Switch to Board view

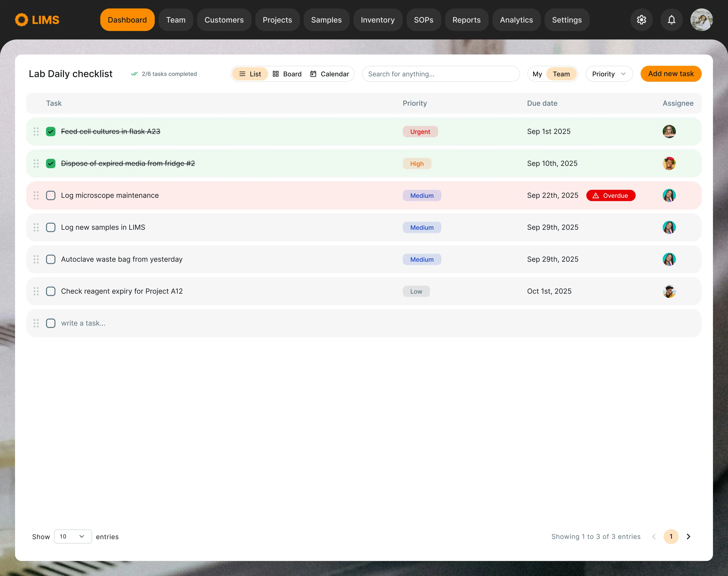coord(287,74)
